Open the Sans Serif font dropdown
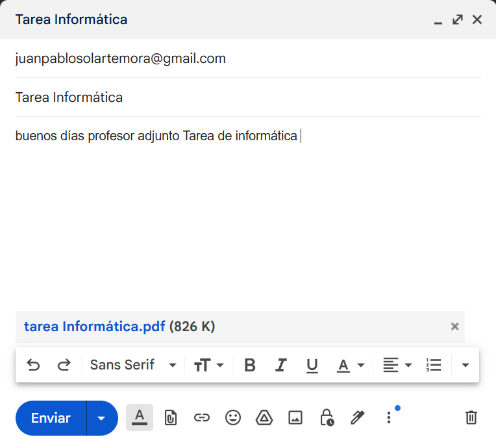 (x=133, y=365)
